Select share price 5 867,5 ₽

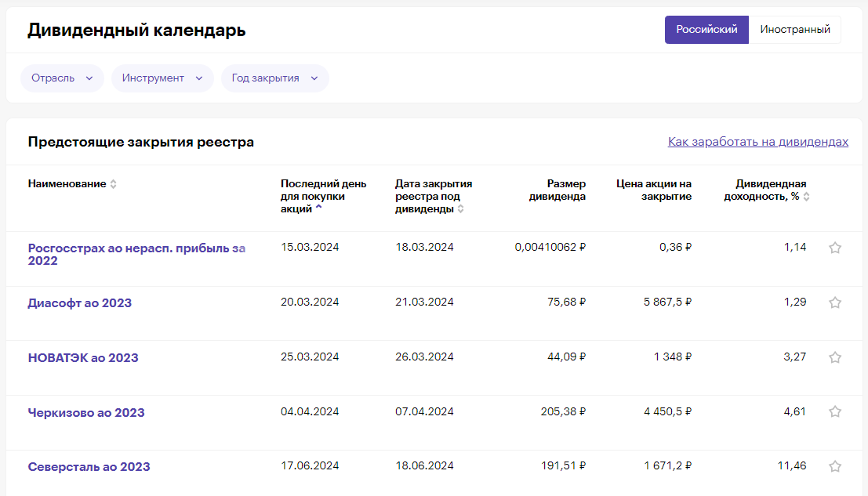point(667,302)
